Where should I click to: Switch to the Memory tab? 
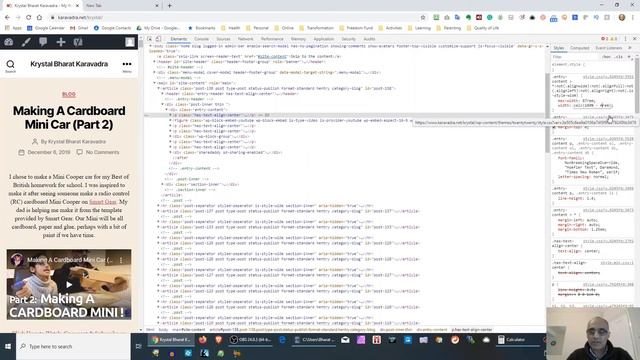click(298, 39)
